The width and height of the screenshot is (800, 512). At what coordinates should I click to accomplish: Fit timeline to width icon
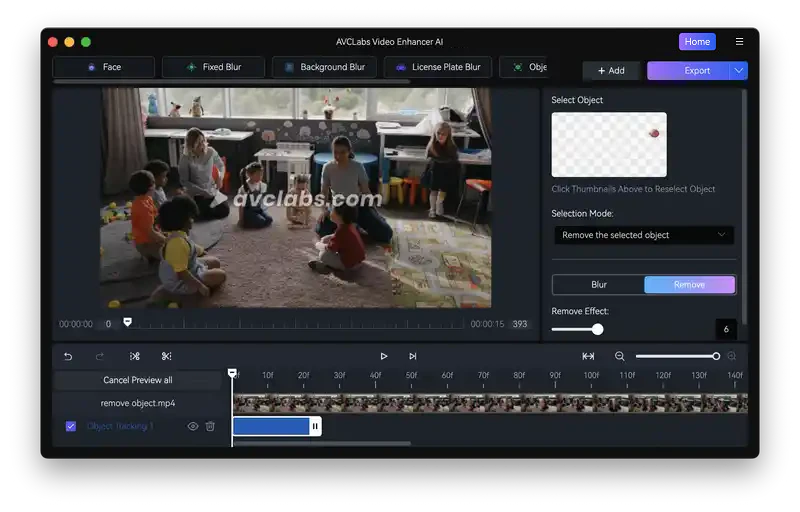pos(588,356)
